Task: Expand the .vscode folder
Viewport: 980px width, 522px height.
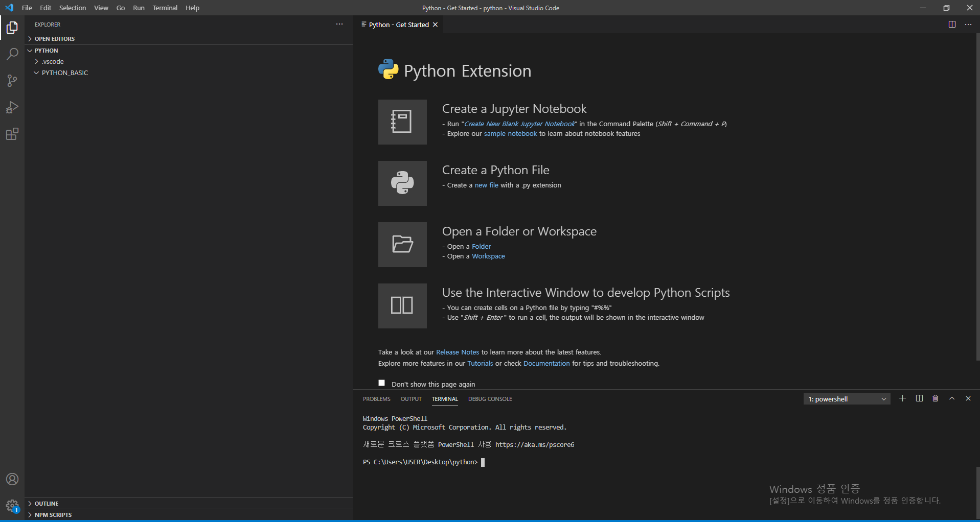Action: click(x=189, y=61)
